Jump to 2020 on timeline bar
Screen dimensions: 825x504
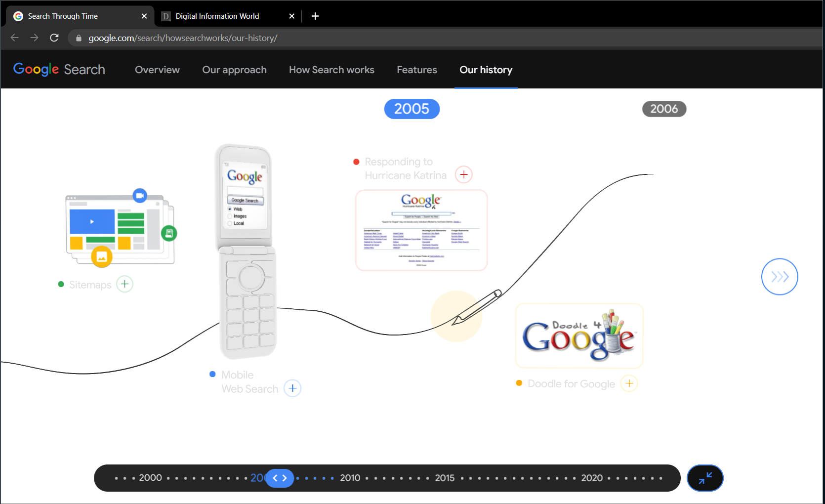[x=592, y=478]
